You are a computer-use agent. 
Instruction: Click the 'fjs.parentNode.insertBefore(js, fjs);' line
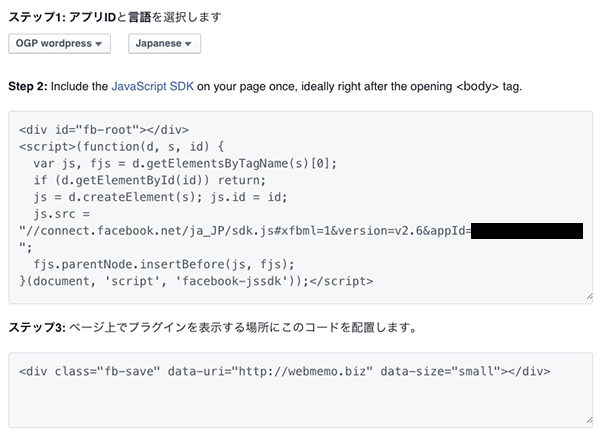point(164,264)
